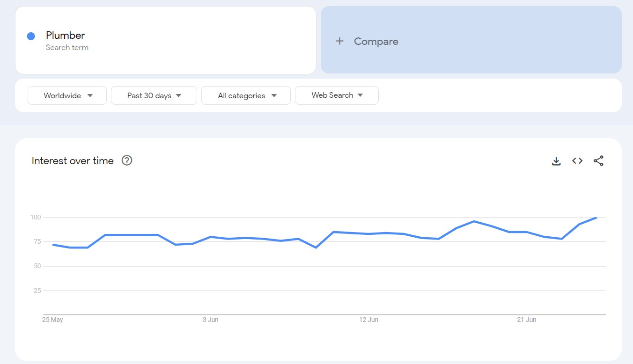
Task: Select the 25 May axis label
Action: tap(52, 320)
